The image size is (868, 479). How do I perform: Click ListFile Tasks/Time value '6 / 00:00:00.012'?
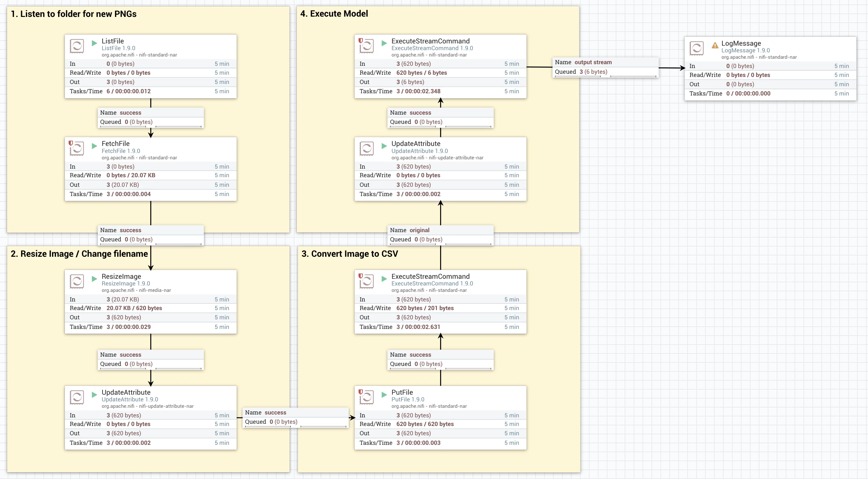(128, 91)
